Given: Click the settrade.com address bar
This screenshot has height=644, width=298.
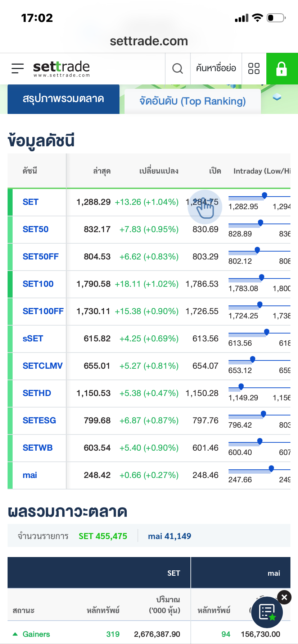Looking at the screenshot, I should coord(149,41).
